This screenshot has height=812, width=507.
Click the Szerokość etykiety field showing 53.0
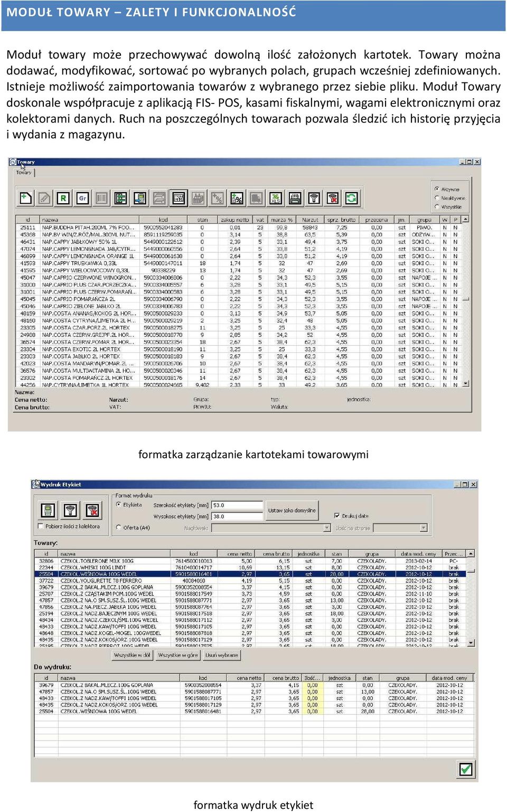(x=237, y=505)
